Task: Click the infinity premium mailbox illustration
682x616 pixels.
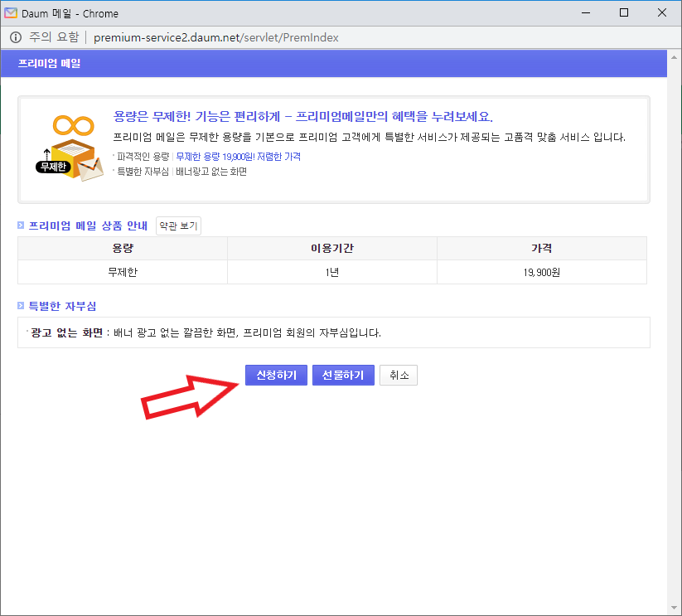Action: [70, 148]
